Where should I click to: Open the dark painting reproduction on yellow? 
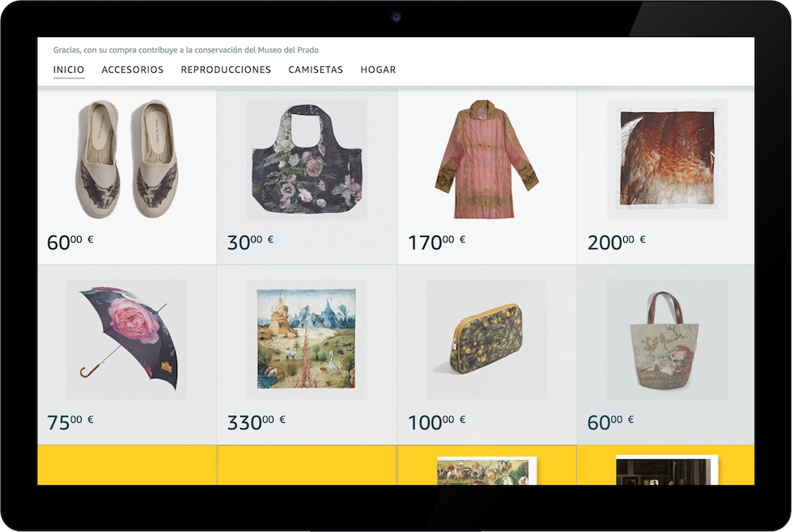[667, 470]
